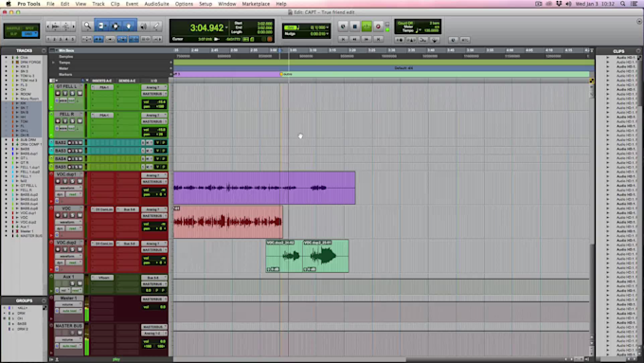
Task: Click zoom preset 5 button
Action: click(73, 40)
